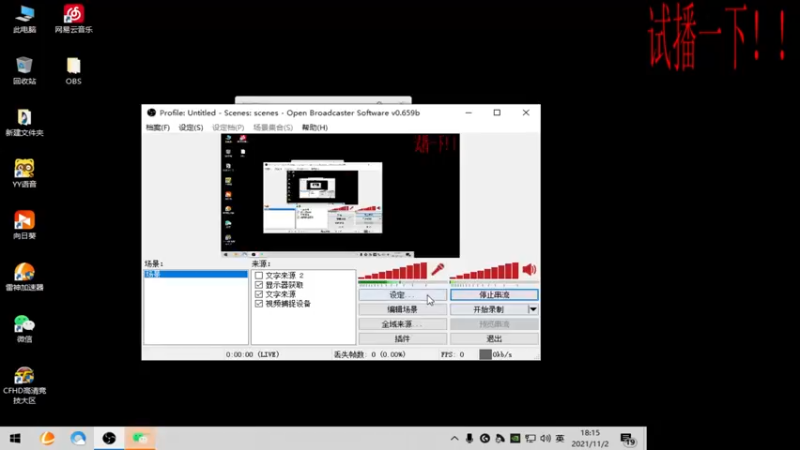800x450 pixels.
Task: Open the 场景集合(S) menu
Action: (273, 128)
